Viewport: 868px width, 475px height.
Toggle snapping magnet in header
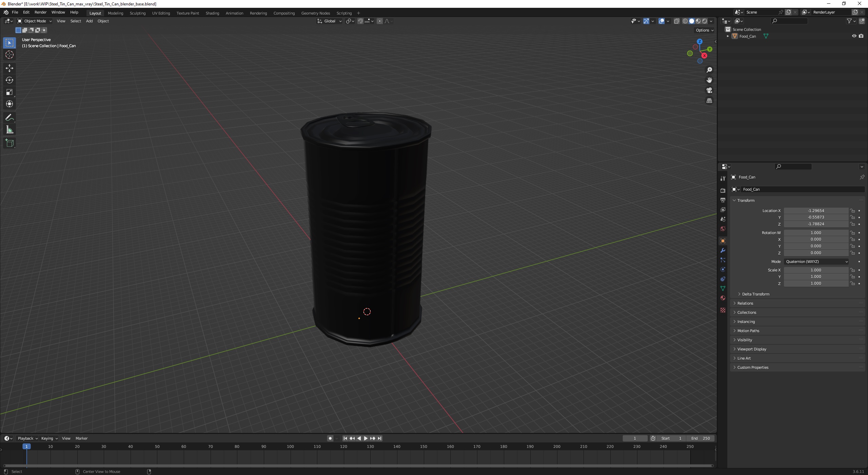[x=360, y=21]
